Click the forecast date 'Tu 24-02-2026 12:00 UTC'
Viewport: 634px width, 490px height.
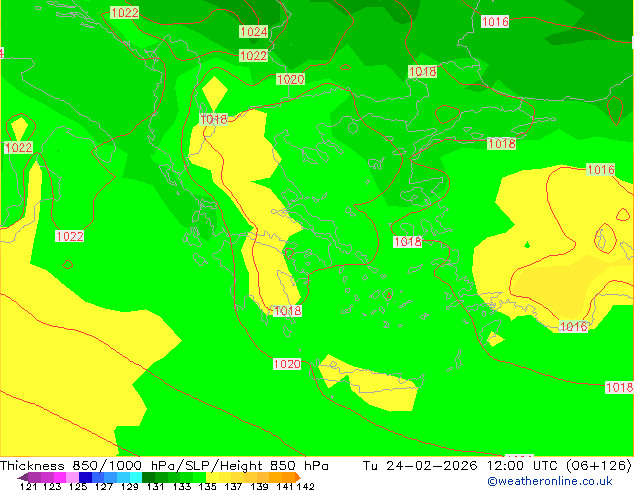coord(460,465)
